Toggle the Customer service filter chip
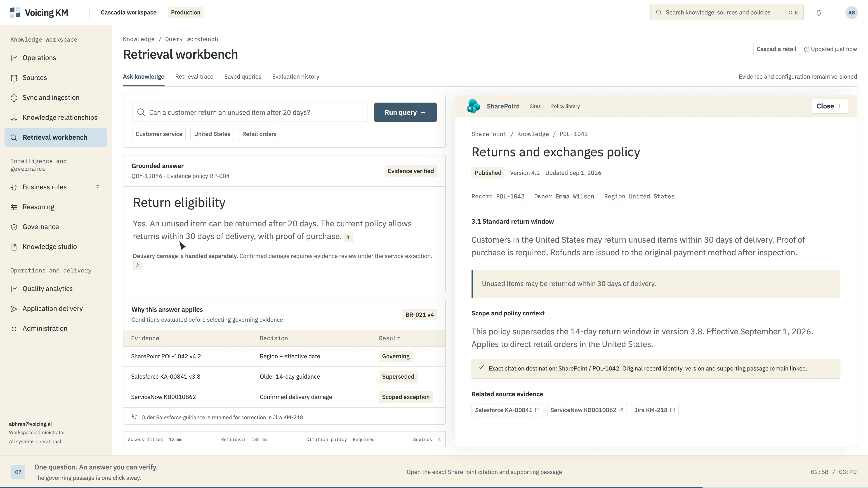 (x=159, y=134)
